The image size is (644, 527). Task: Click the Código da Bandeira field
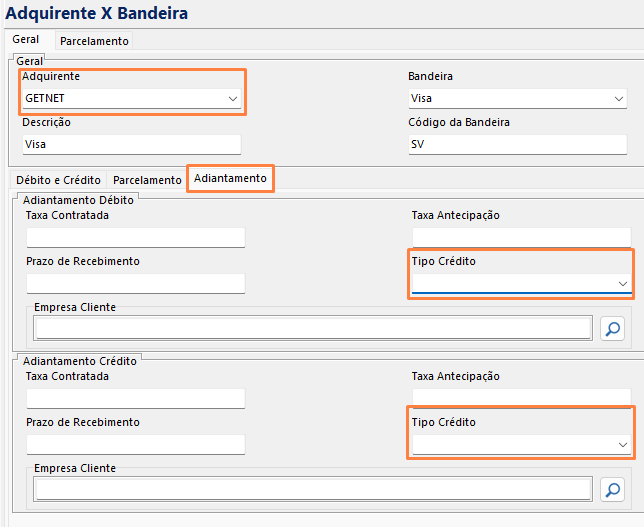pyautogui.click(x=516, y=144)
